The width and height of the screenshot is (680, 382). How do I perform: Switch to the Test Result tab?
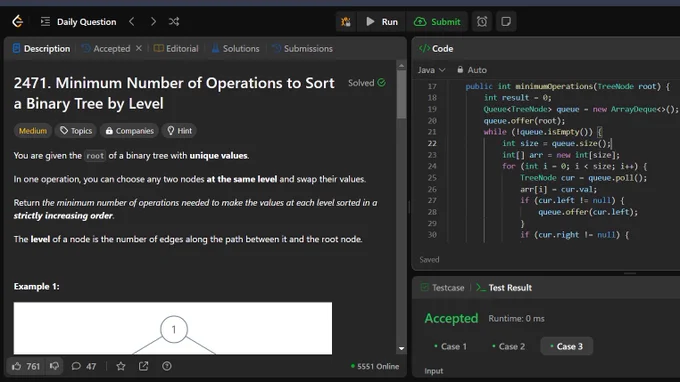(x=504, y=287)
